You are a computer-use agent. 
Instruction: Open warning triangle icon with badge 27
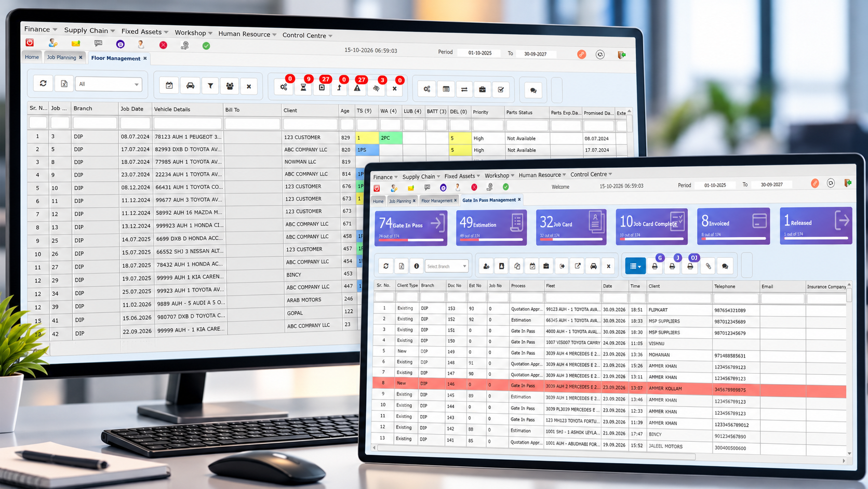tap(357, 88)
